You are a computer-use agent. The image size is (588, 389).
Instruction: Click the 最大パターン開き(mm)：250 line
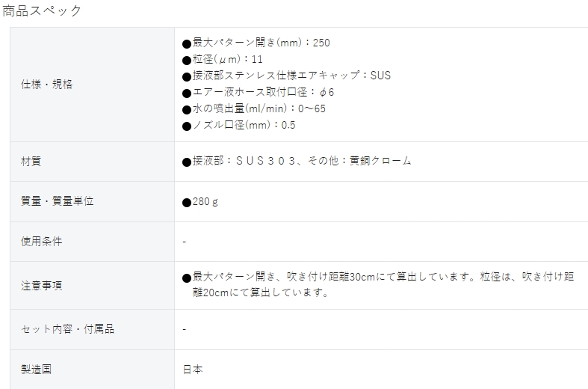pos(261,43)
